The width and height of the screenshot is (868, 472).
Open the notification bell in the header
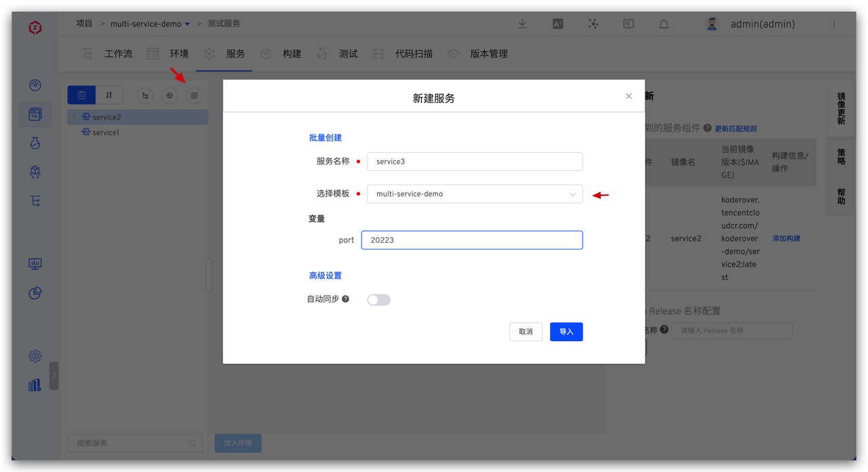[664, 24]
